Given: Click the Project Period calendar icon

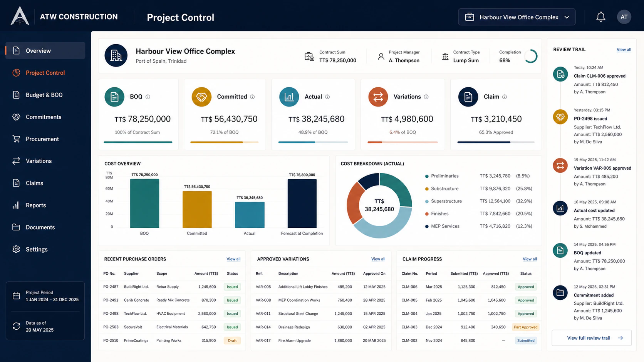Looking at the screenshot, I should coord(16,296).
